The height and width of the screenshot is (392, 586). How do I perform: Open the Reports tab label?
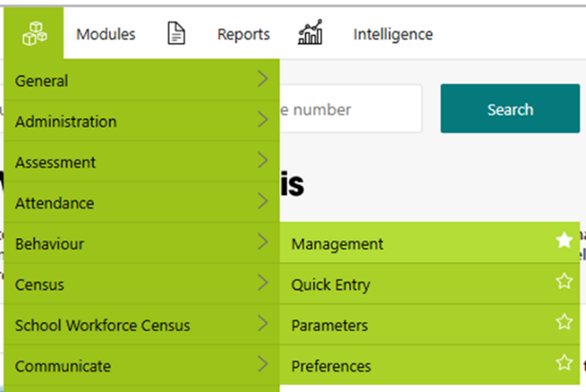click(x=244, y=35)
